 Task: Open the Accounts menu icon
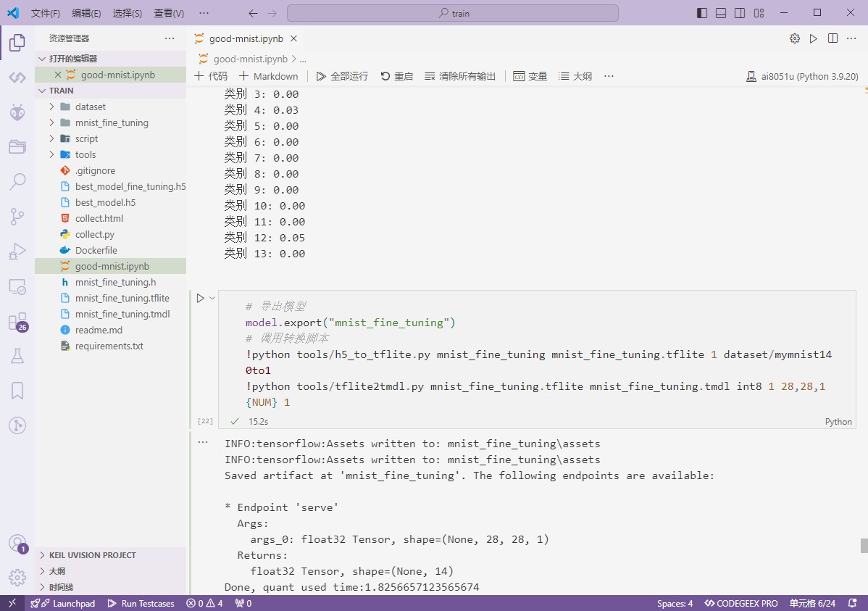tap(17, 543)
